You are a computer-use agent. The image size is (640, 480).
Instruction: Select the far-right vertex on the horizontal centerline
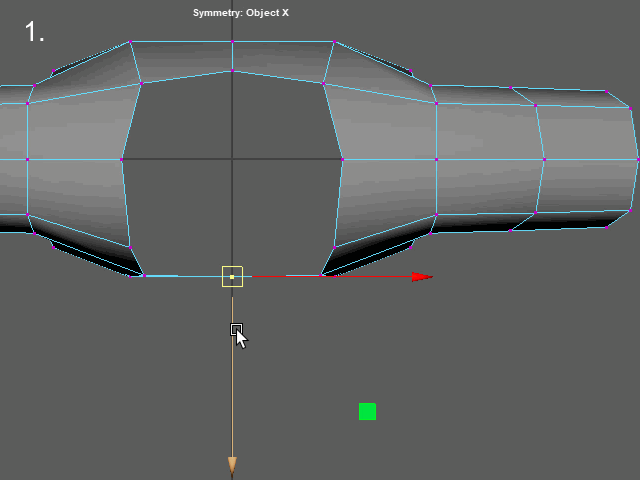click(637, 159)
